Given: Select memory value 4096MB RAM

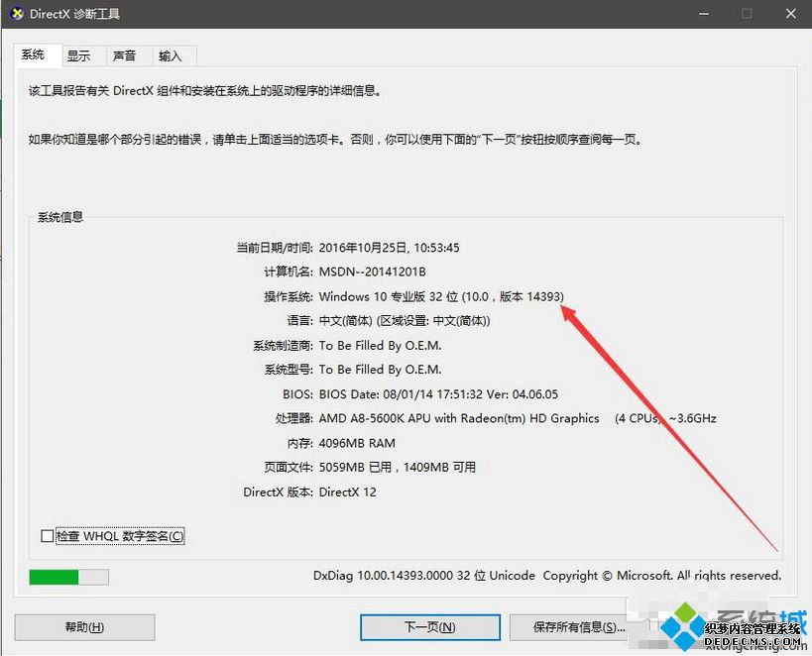Looking at the screenshot, I should point(357,443).
